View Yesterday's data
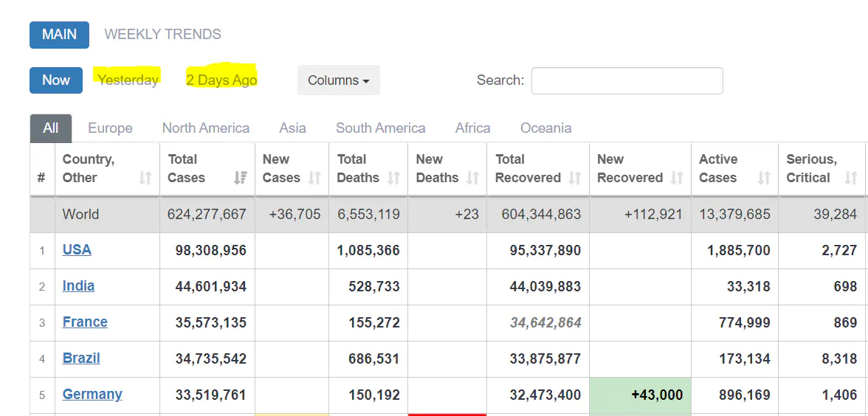This screenshot has height=416, width=868. [128, 80]
